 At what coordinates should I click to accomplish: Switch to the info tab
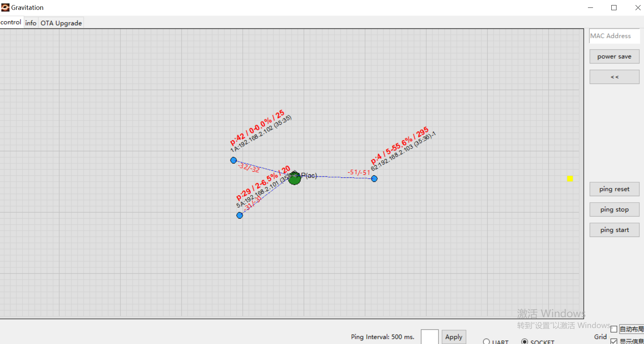point(31,23)
